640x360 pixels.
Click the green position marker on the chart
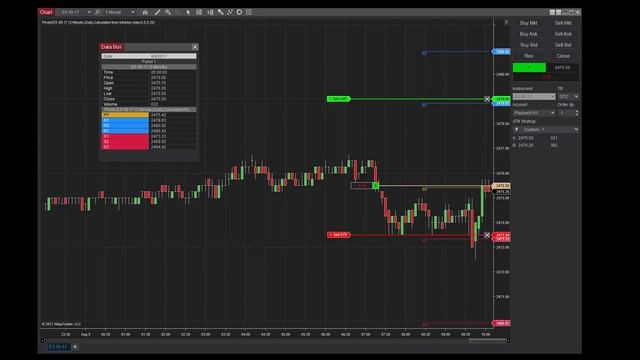pos(376,186)
